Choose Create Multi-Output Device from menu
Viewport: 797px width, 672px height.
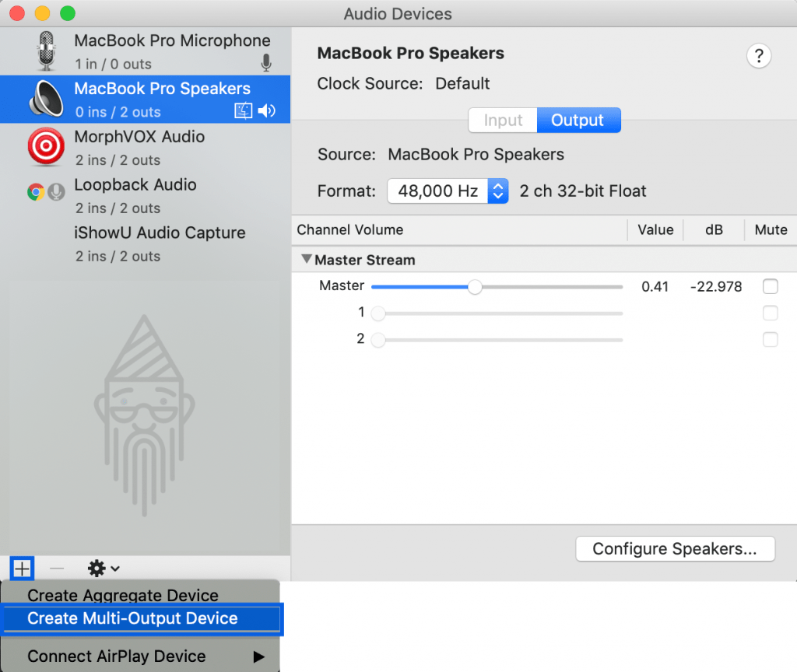142,618
